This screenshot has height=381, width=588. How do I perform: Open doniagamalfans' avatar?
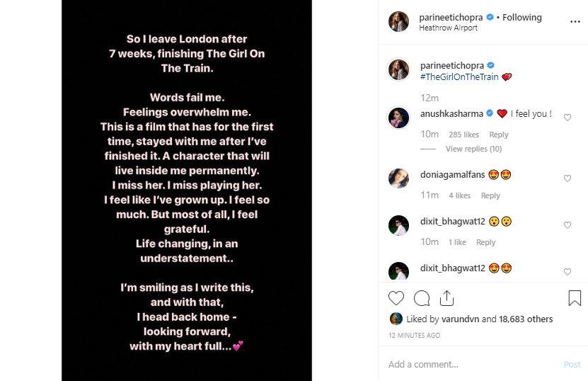coord(398,178)
